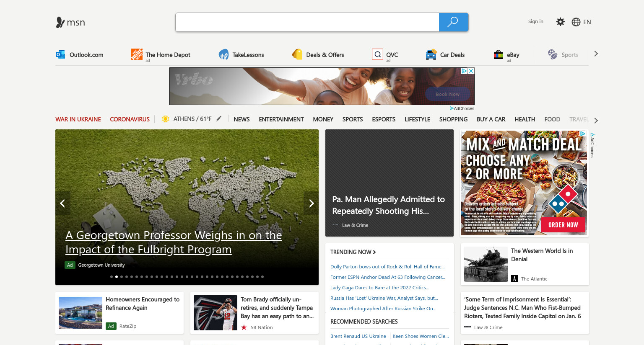Viewport: 644px width, 345px height.
Task: Open Russia Has 'Lost' Ukraine War link
Action: click(x=384, y=298)
